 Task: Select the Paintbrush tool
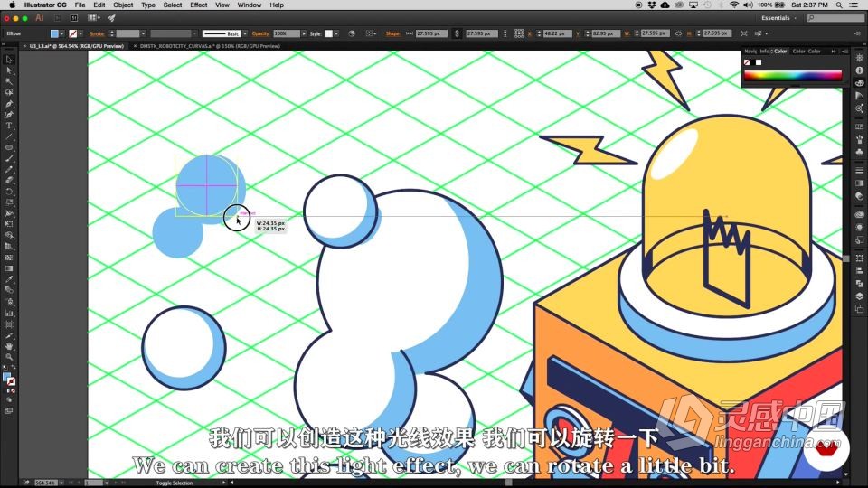click(x=9, y=159)
